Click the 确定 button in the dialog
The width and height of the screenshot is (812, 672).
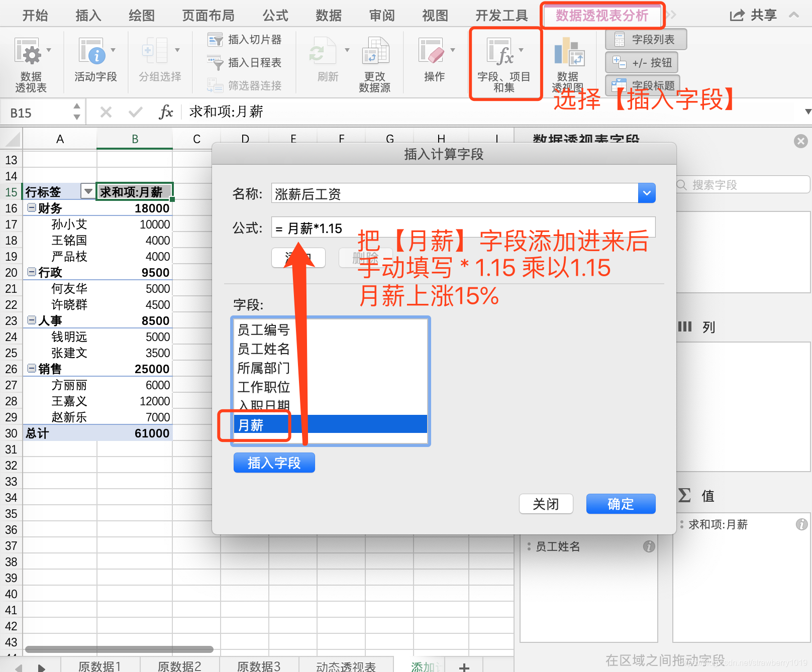click(x=621, y=504)
